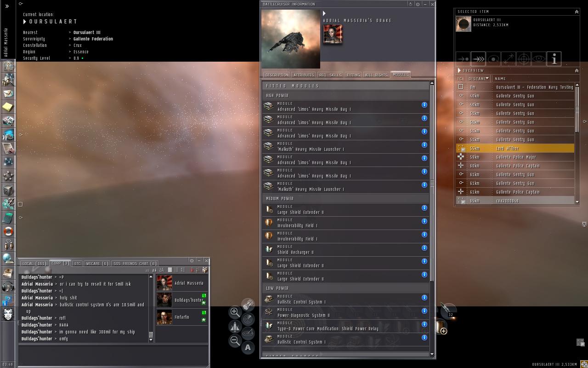This screenshot has height=368, width=588.
Task: Click the face portrait icon at sidebar bottom
Action: tap(8, 314)
